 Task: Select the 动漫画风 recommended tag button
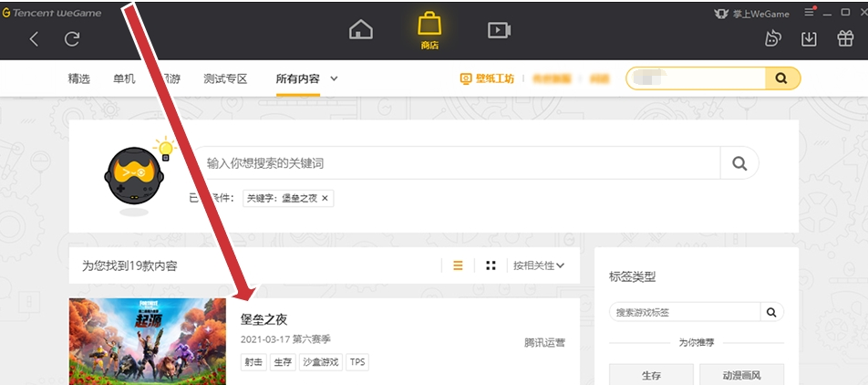(742, 375)
